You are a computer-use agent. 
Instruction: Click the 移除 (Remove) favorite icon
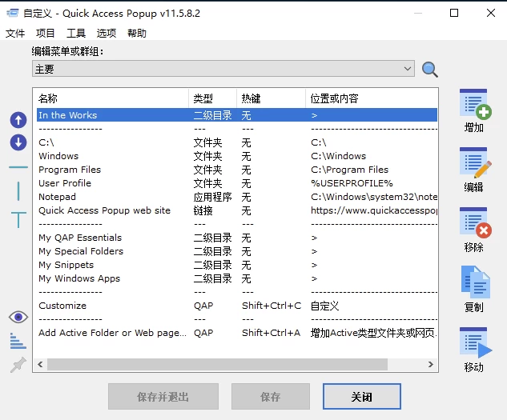pyautogui.click(x=475, y=223)
